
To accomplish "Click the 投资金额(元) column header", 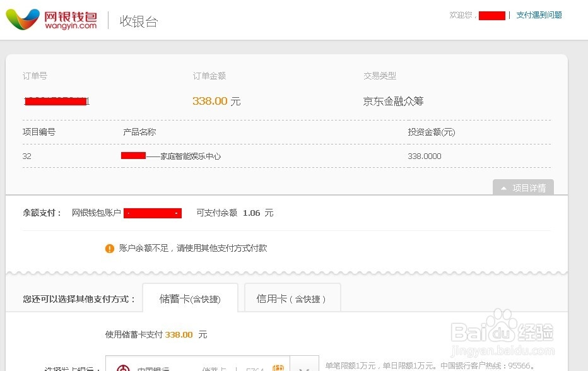I will 432,132.
